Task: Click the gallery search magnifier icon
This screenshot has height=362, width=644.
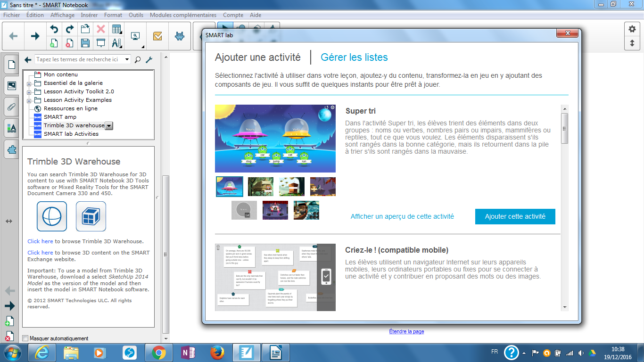Action: pyautogui.click(x=138, y=60)
